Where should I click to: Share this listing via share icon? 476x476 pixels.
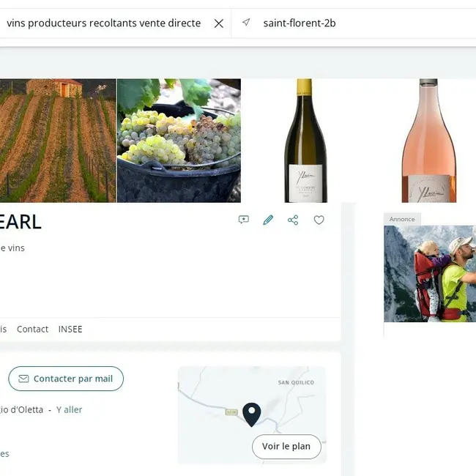[293, 220]
